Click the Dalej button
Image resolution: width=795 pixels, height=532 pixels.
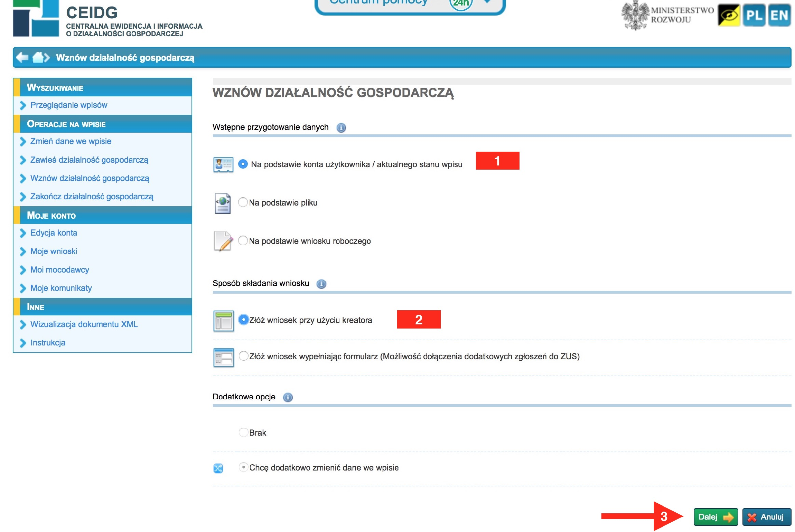point(716,517)
